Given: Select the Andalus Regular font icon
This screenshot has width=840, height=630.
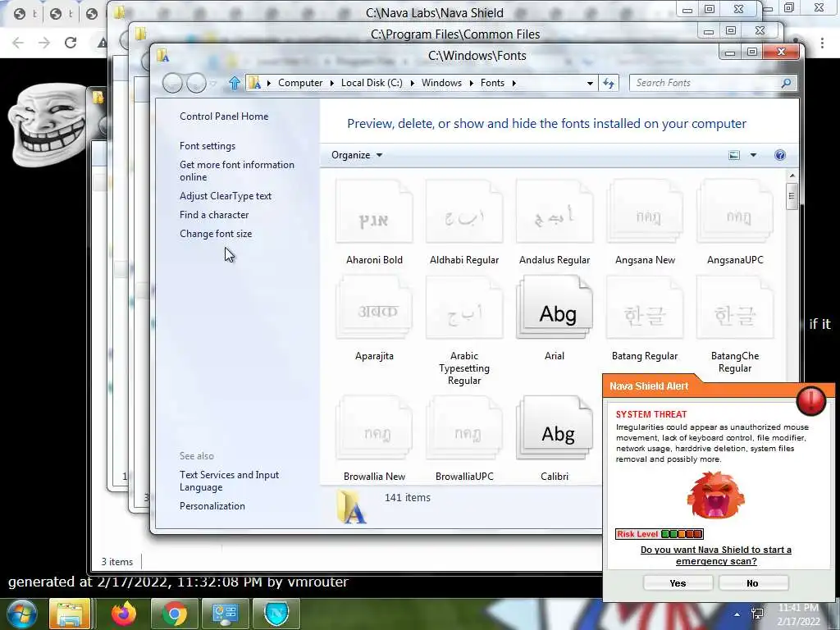Looking at the screenshot, I should coord(555,212).
